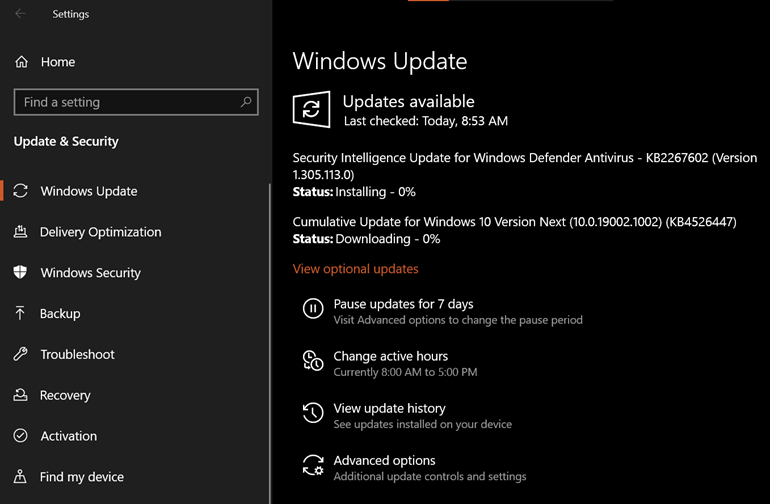Click the sidebar vertical scrollbar
This screenshot has height=504, width=770.
click(x=270, y=344)
